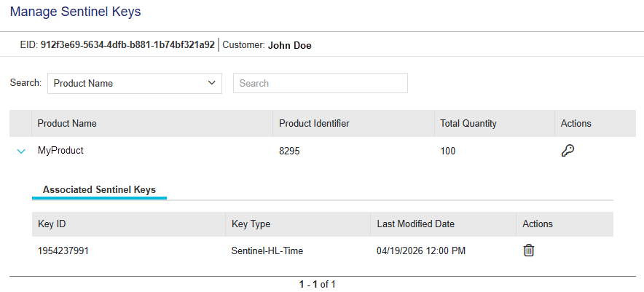Image resolution: width=644 pixels, height=292 pixels.
Task: Click the Product Identifier column header
Action: tap(314, 124)
